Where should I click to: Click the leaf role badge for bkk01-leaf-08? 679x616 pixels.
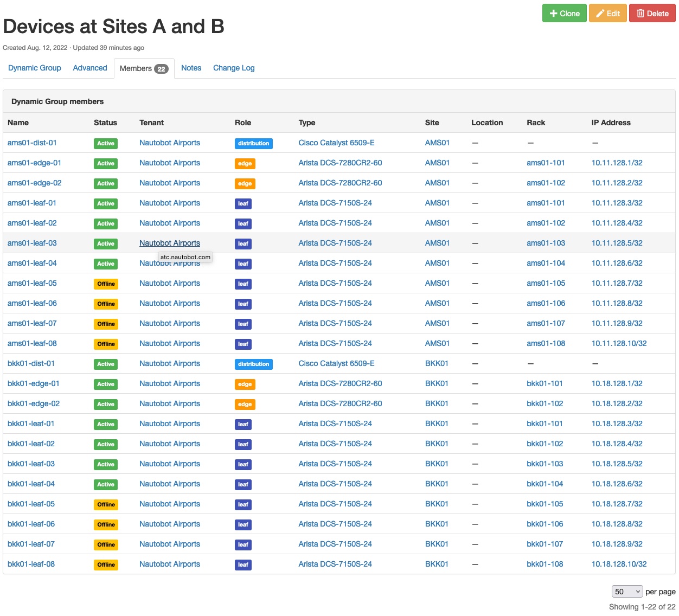243,564
